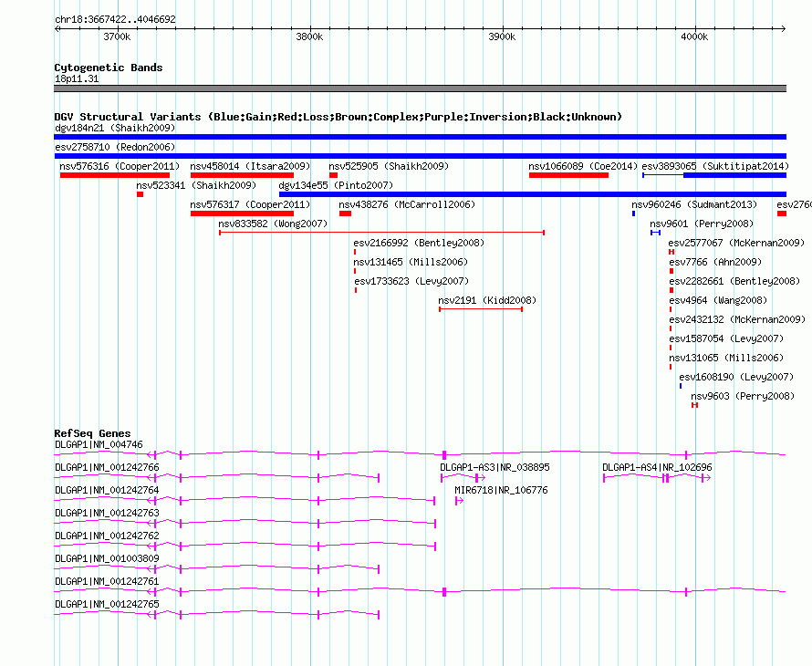Open transcript DLGAP1|NM_001242763

pos(107,514)
